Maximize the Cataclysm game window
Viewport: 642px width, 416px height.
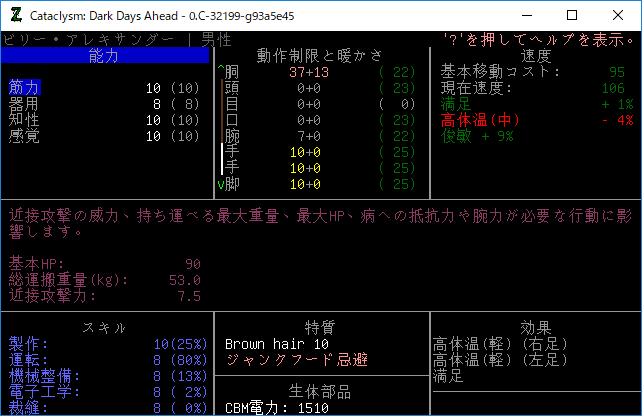click(572, 15)
